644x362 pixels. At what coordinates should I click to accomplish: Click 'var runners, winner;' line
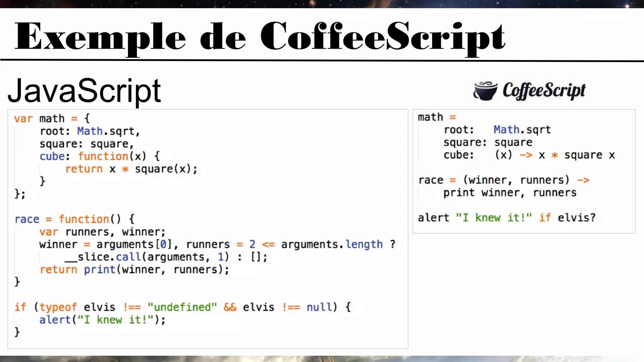103,232
